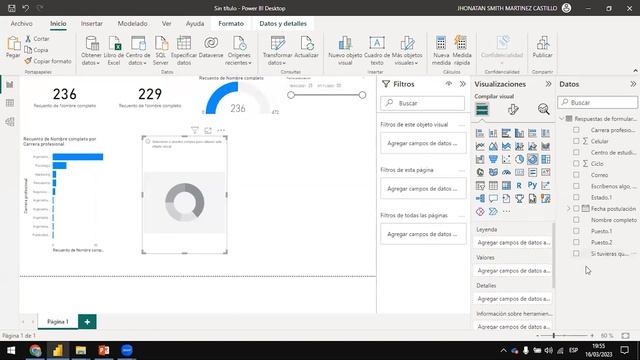Select the R script visual
The width and height of the screenshot is (640, 360).
click(x=519, y=185)
